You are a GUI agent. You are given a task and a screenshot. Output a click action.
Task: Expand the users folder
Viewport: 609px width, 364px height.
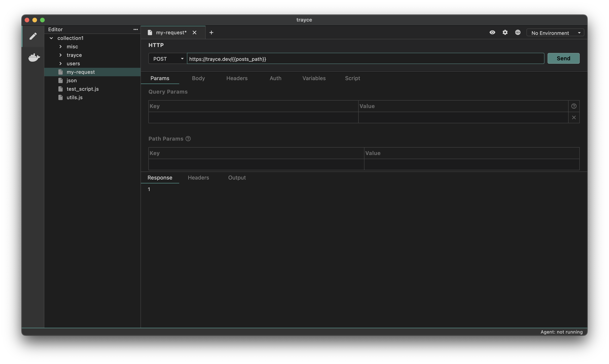pyautogui.click(x=60, y=64)
